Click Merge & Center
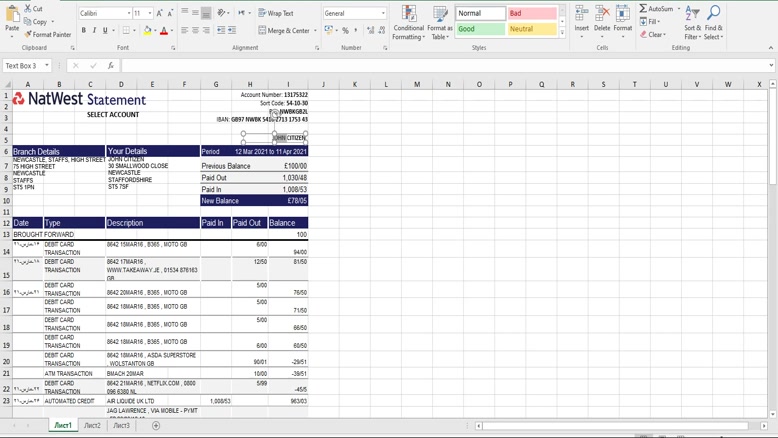 tap(284, 31)
